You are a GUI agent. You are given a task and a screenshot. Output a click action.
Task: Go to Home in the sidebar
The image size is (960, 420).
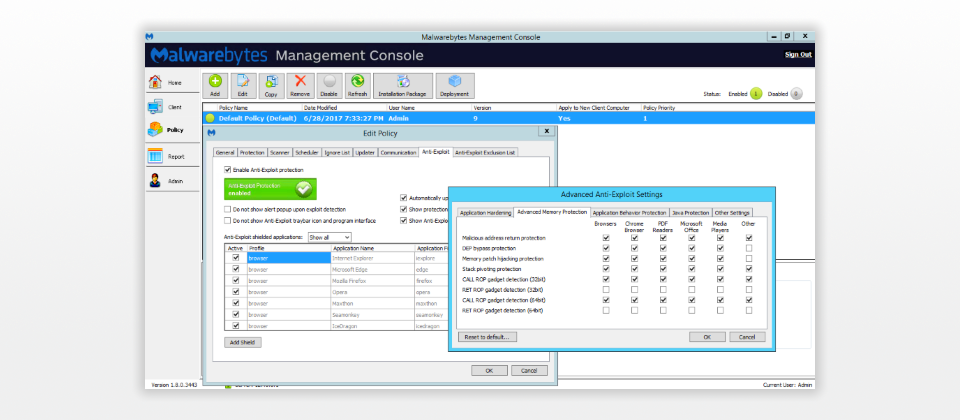tap(173, 82)
